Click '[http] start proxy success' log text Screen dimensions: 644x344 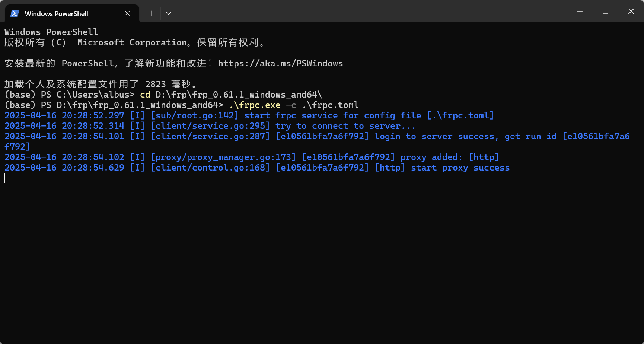pyautogui.click(x=442, y=168)
